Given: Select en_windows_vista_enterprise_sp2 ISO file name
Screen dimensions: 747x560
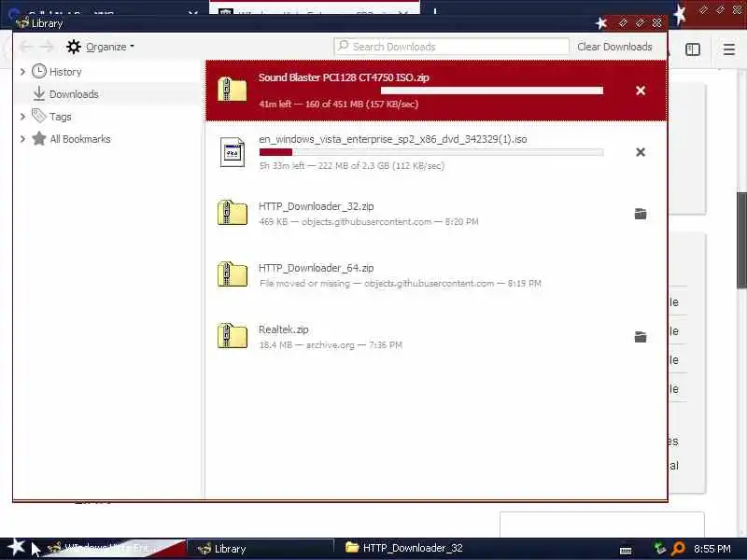Looking at the screenshot, I should point(392,139).
